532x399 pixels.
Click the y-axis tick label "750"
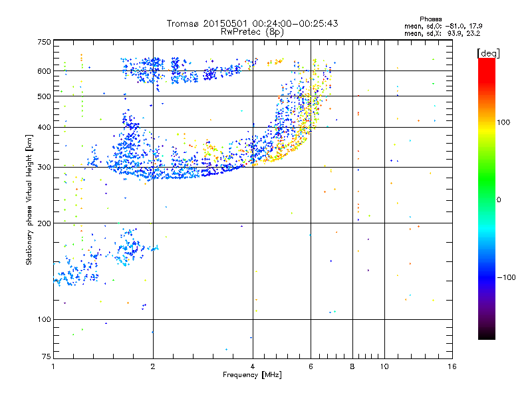point(44,42)
